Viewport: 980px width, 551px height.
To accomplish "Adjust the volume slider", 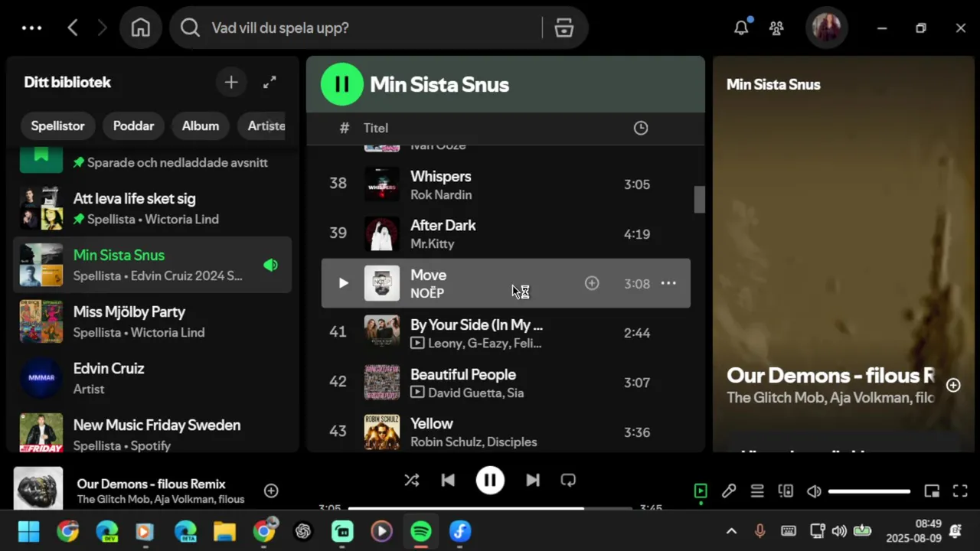I will pos(869,491).
